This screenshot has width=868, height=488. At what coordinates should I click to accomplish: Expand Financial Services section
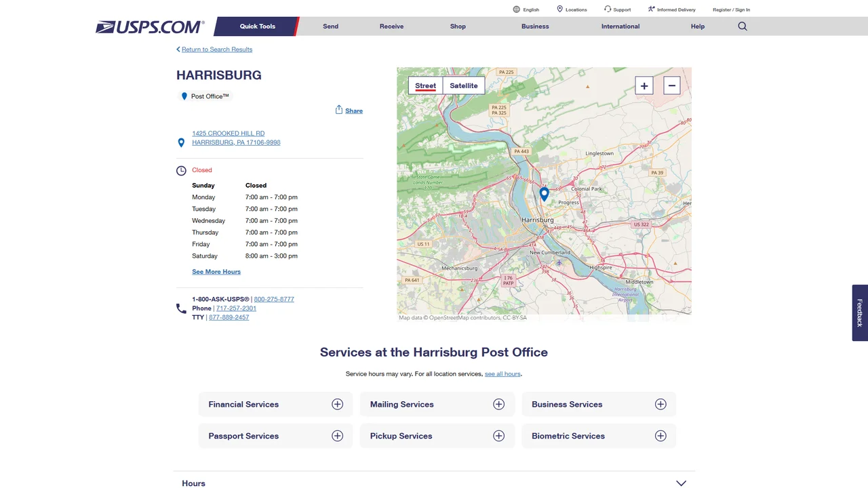pos(275,404)
